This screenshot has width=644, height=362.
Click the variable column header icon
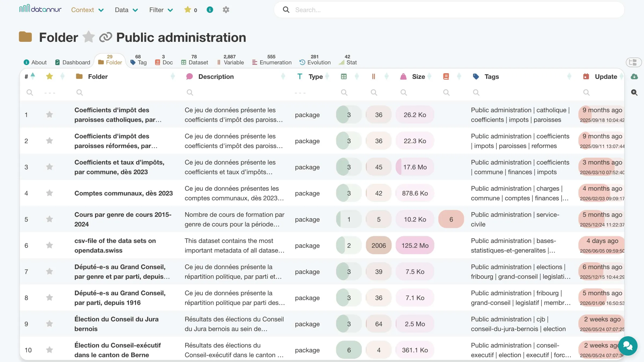coord(374,77)
